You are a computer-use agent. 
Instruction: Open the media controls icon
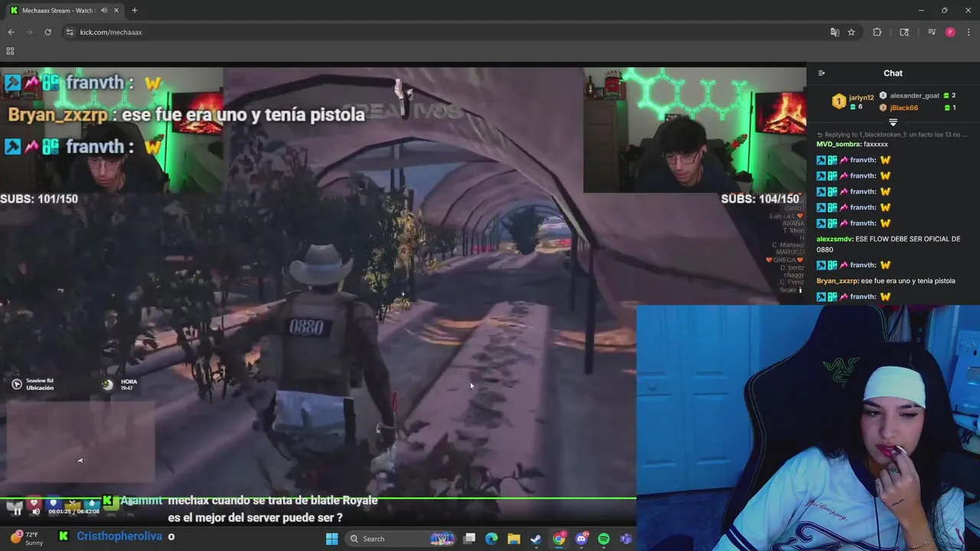tap(932, 32)
